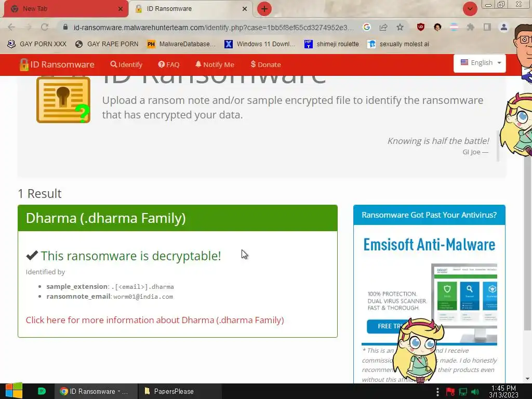Open the green chat app taskbar icon
This screenshot has height=399, width=532.
42,391
